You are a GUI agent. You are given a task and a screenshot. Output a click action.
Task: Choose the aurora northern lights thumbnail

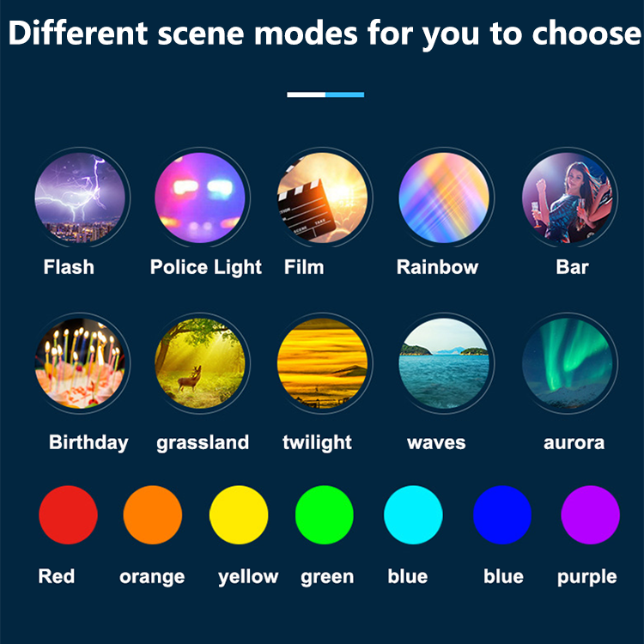coord(568,363)
